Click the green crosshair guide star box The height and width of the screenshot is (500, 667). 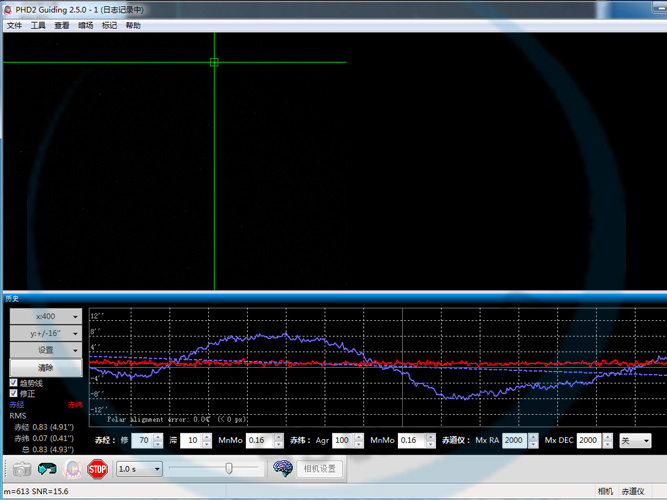click(x=214, y=62)
